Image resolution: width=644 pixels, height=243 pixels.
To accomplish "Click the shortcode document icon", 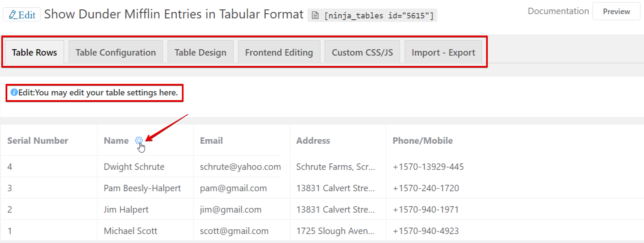I will (315, 16).
